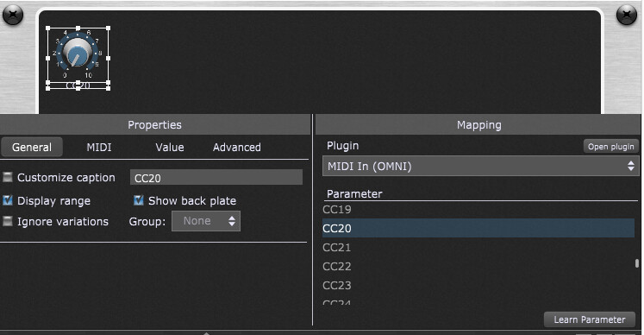Enable the Ignore variations checkbox
644x335 pixels.
[x=8, y=221]
